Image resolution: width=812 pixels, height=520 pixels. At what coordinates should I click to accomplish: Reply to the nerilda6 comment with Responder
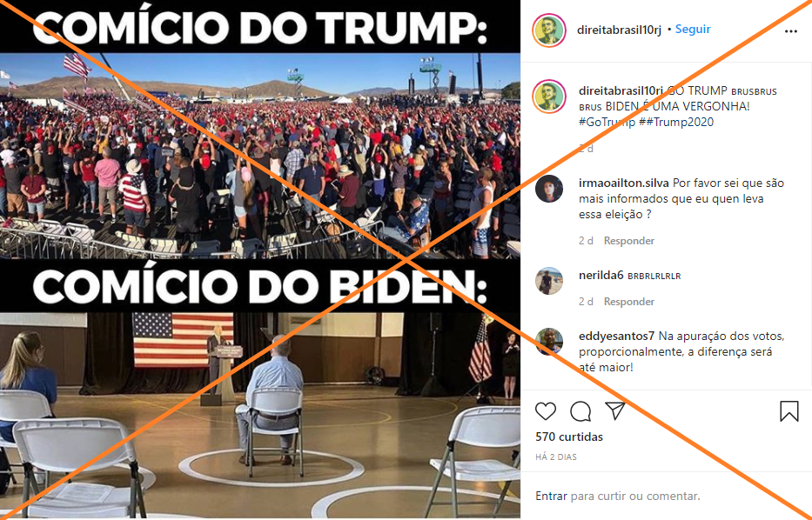[x=628, y=301]
